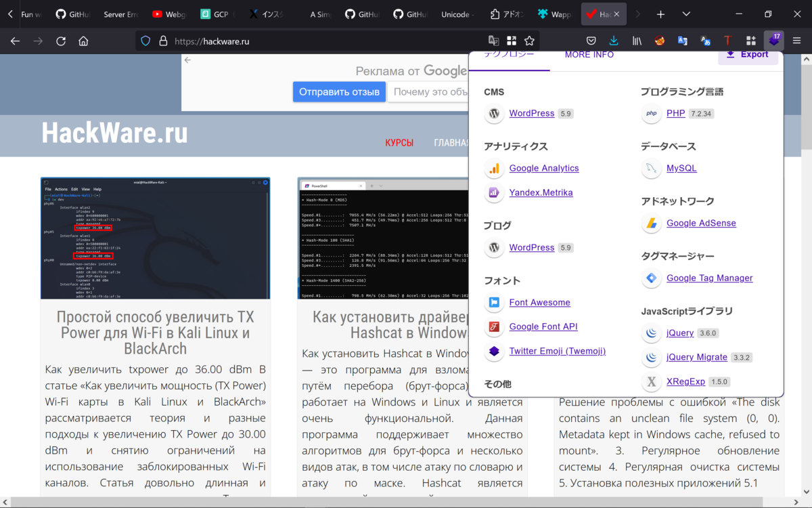This screenshot has width=812, height=508.
Task: Open the WordPress link under CMS
Action: [x=532, y=114]
